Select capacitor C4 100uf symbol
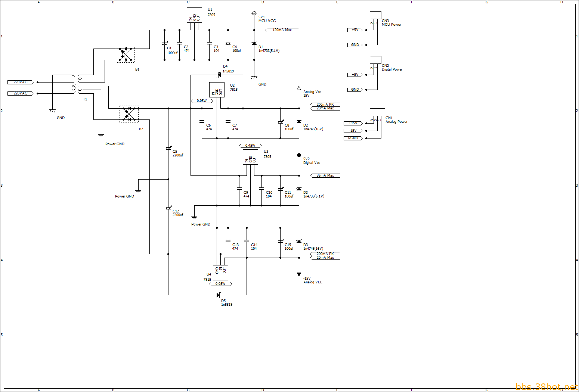579x392 pixels. (228, 44)
